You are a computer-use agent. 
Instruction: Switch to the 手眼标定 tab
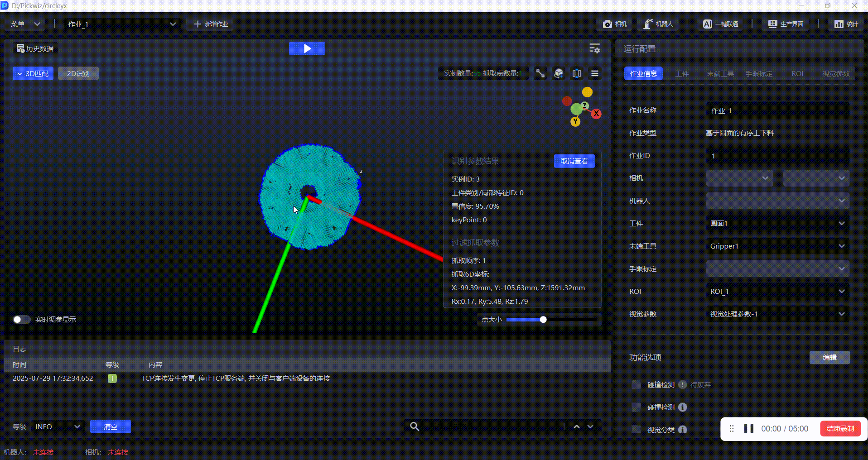(759, 73)
